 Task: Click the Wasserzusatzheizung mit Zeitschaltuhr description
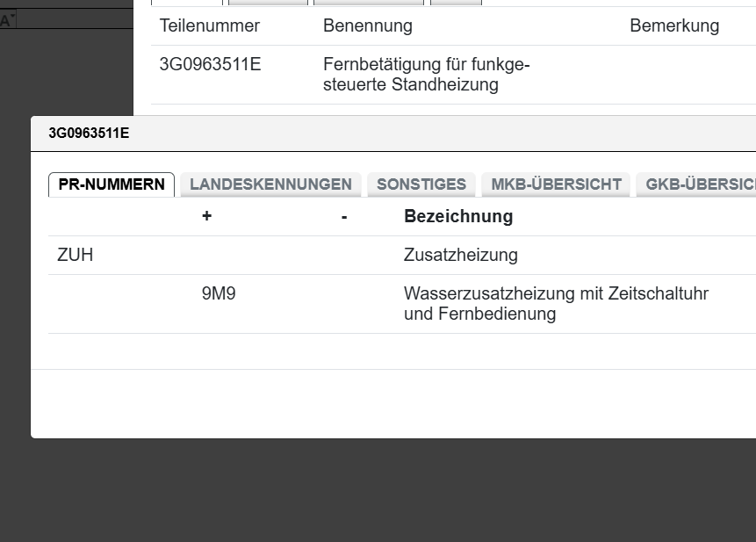point(555,303)
